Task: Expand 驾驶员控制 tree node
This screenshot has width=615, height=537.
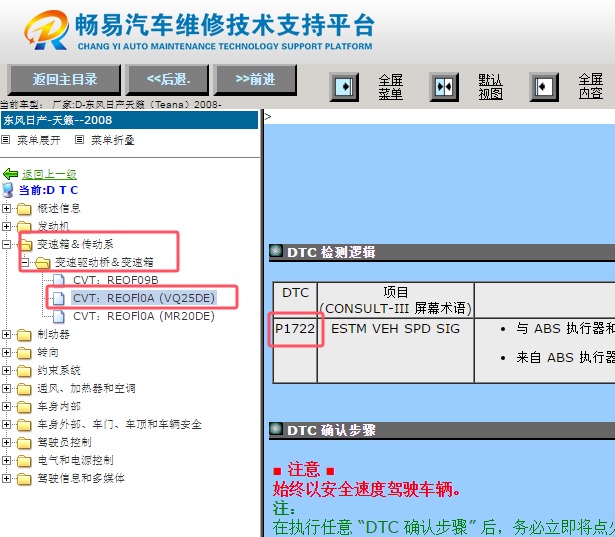Action: coord(6,442)
